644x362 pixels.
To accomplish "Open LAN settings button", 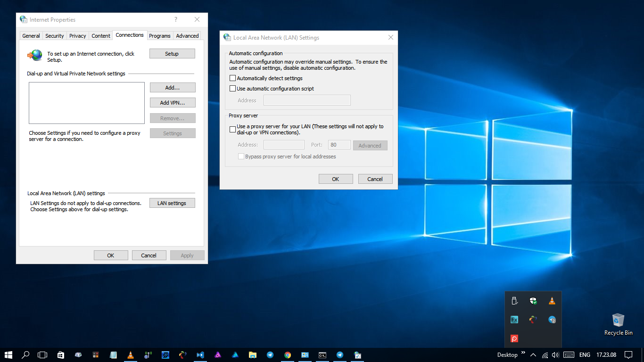I will pos(172,203).
